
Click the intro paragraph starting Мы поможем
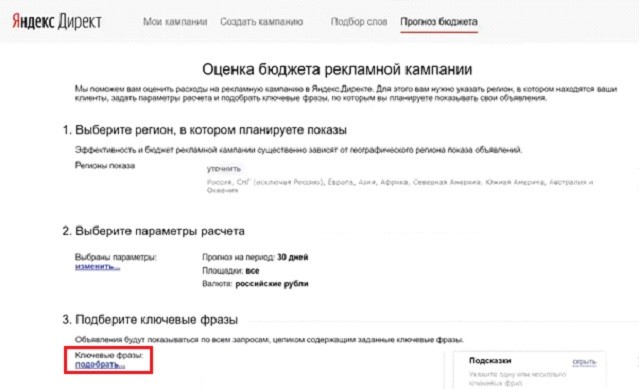point(346,93)
